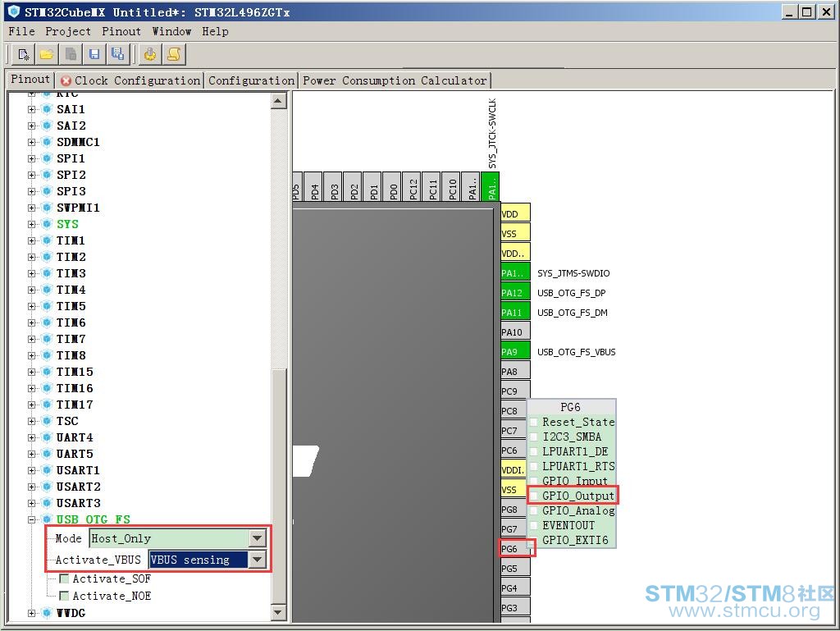Expand the USART1 tree node
This screenshot has height=631, width=840.
tap(32, 470)
